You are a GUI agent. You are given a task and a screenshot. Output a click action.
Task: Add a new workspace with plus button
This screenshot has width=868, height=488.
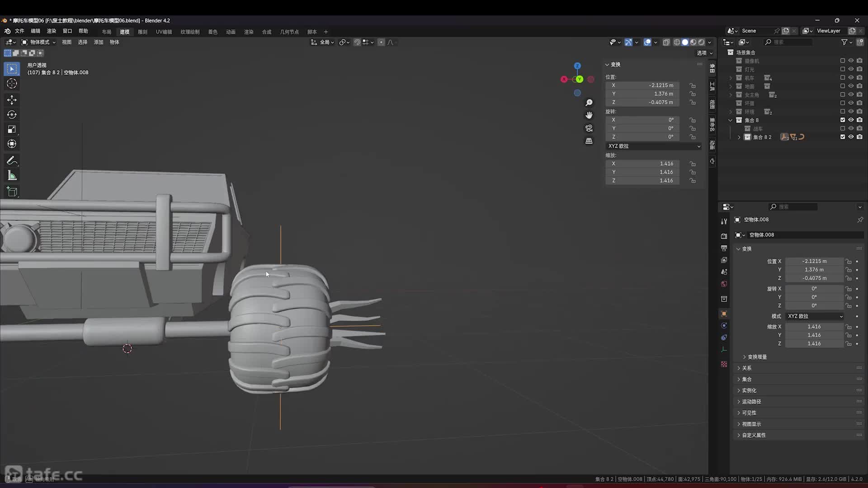(x=325, y=32)
